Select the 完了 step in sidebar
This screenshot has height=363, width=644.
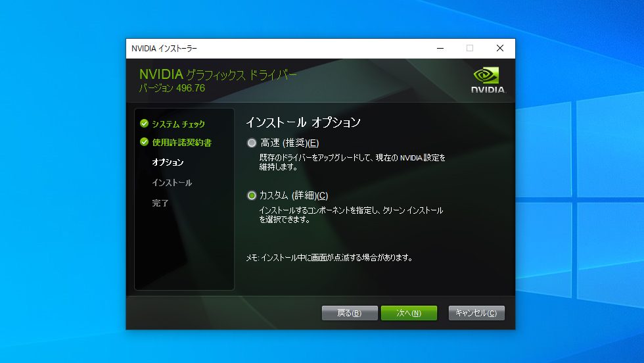click(x=160, y=203)
